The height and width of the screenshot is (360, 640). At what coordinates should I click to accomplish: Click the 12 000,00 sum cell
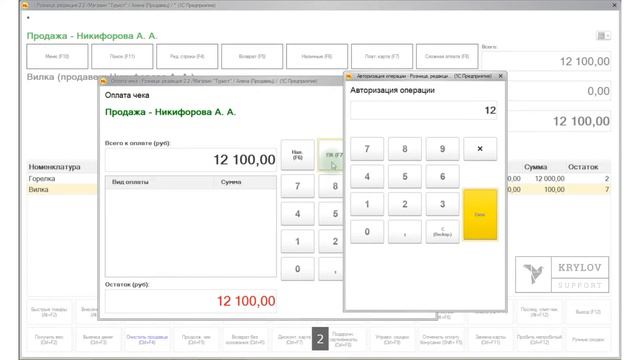point(549,179)
